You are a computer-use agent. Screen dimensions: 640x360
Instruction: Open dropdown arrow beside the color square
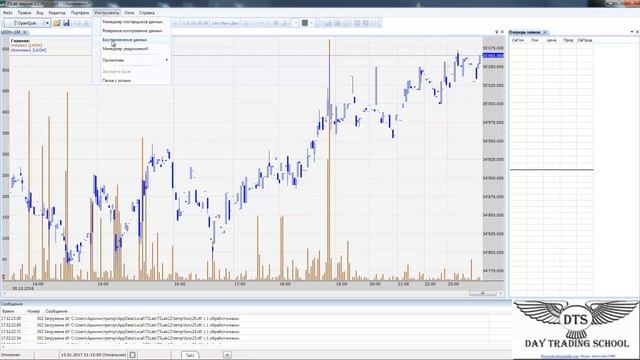(x=311, y=23)
